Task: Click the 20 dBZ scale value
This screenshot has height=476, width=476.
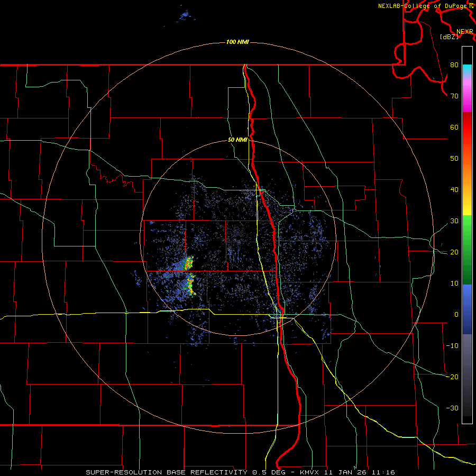Action: coord(454,252)
